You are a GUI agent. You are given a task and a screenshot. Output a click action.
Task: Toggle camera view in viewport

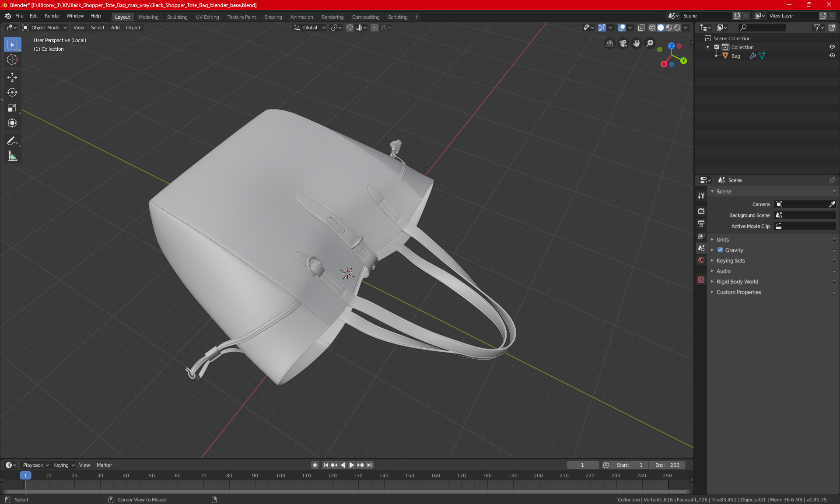pos(623,43)
